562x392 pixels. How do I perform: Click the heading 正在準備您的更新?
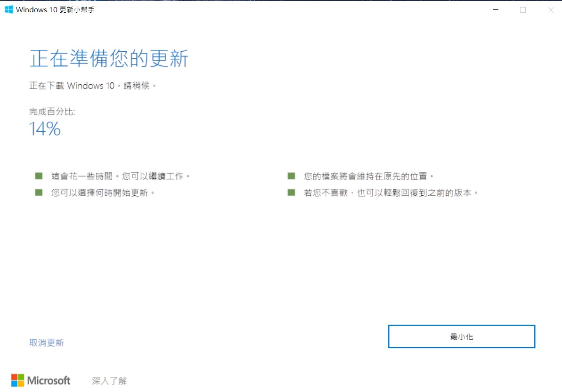pos(109,58)
